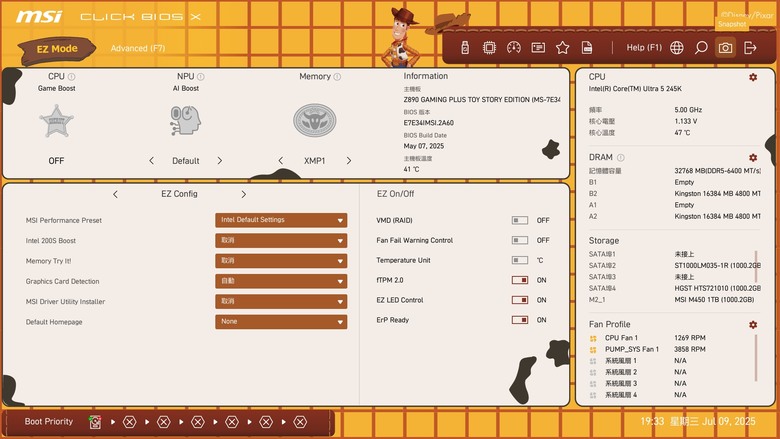The height and width of the screenshot is (439, 780).
Task: Switch to EZ Mode tab
Action: [x=57, y=49]
